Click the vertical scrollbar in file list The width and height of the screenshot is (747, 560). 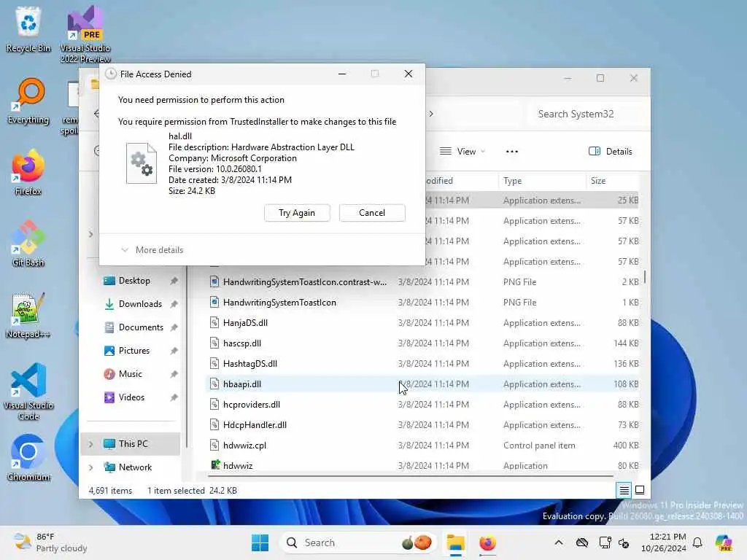[645, 276]
